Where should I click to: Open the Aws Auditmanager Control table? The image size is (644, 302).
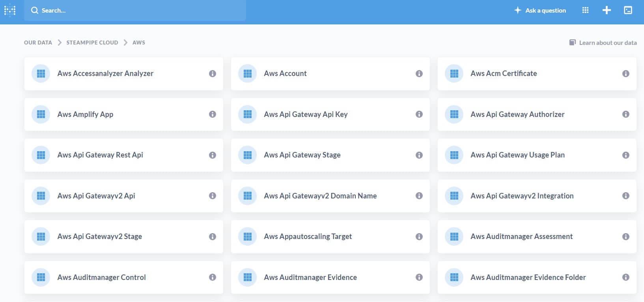pyautogui.click(x=123, y=277)
